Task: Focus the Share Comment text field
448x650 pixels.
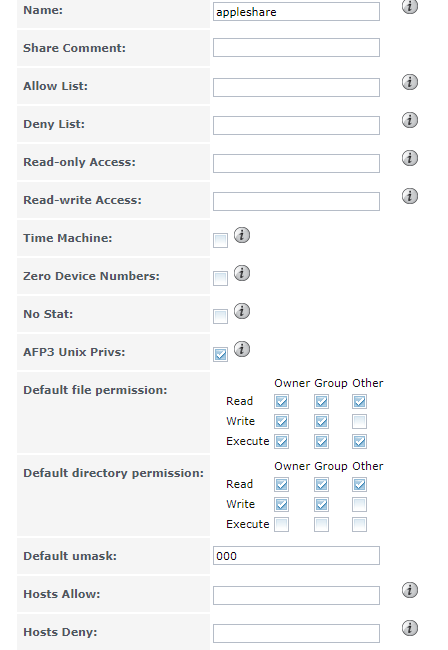Action: [296, 48]
